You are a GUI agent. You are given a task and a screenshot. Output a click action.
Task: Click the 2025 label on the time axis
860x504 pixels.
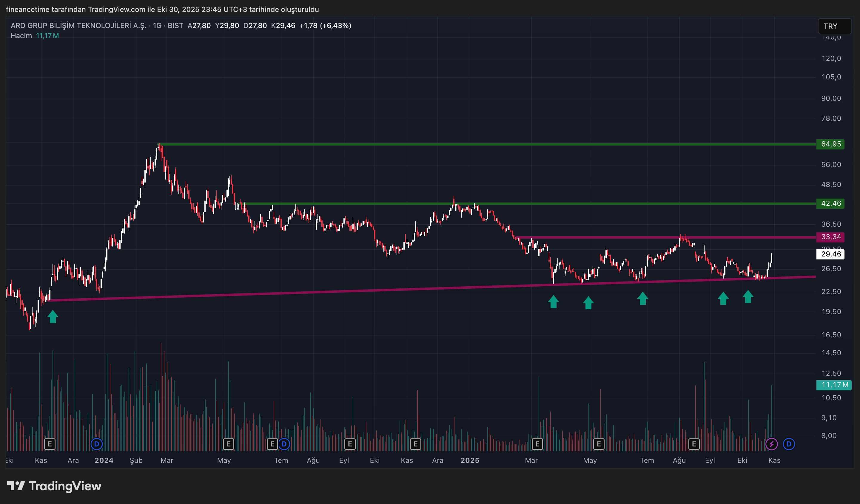pos(470,460)
